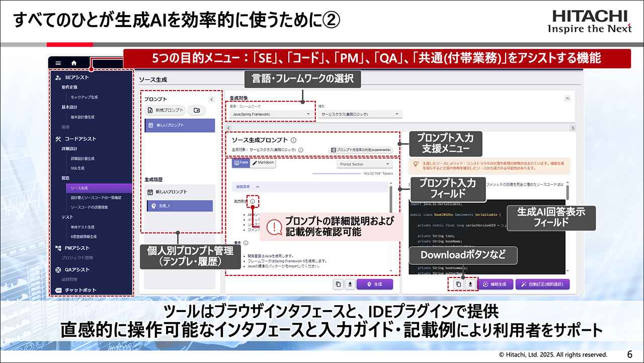644x363 pixels.
Task: Open 単体テスト生成 in the sidebar
Action: point(83,227)
